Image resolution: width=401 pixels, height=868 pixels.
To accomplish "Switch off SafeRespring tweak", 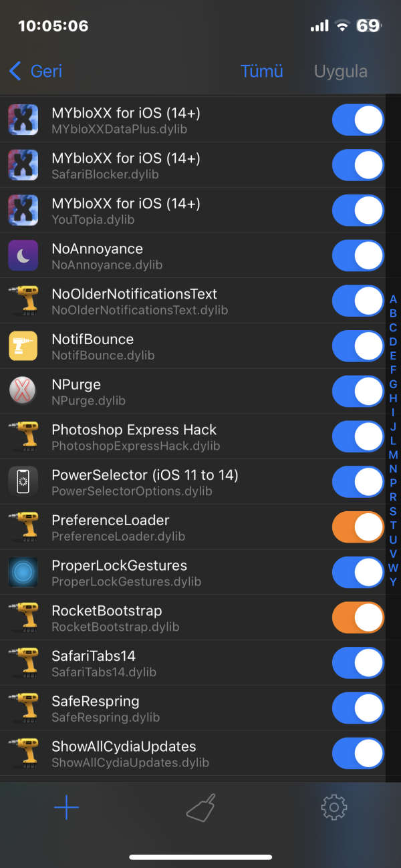I will (358, 708).
